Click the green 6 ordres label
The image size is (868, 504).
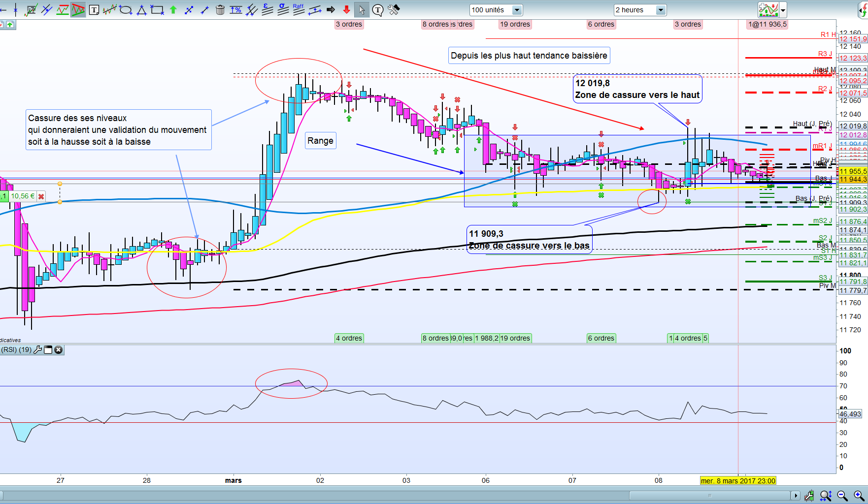click(x=601, y=338)
